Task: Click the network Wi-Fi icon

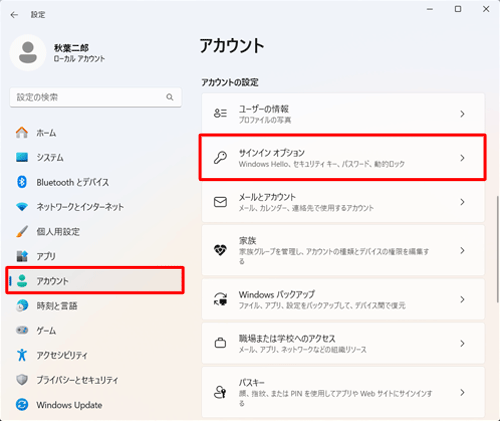Action: 22,207
